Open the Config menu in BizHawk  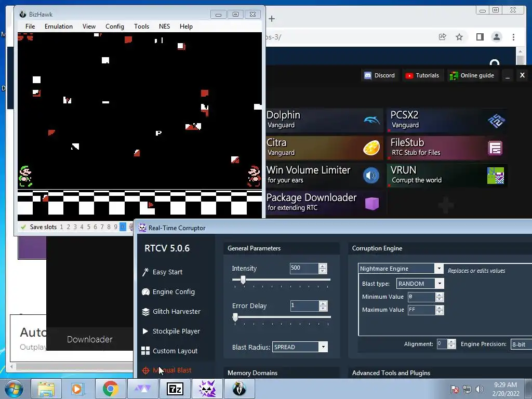[x=115, y=26]
